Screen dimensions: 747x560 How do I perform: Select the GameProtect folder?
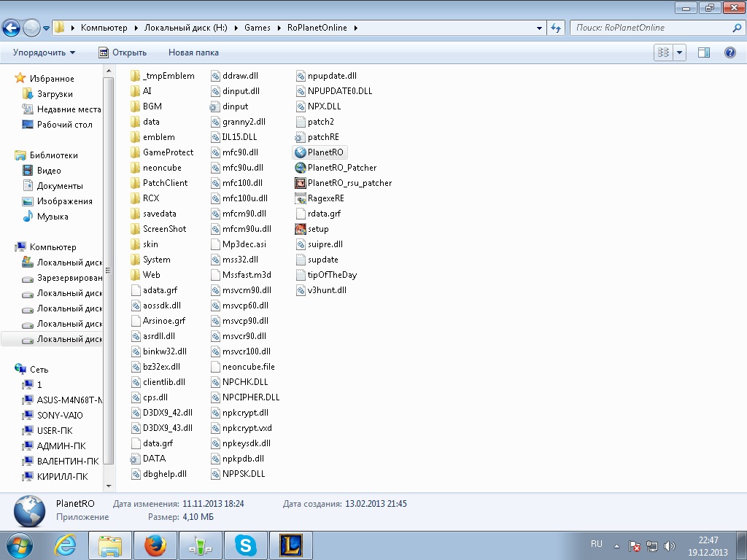162,152
